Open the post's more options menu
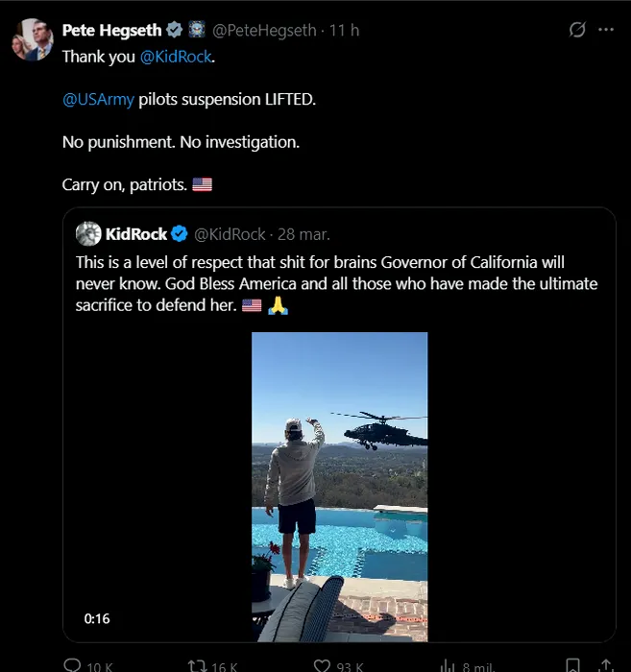The height and width of the screenshot is (672, 631). coord(606,30)
